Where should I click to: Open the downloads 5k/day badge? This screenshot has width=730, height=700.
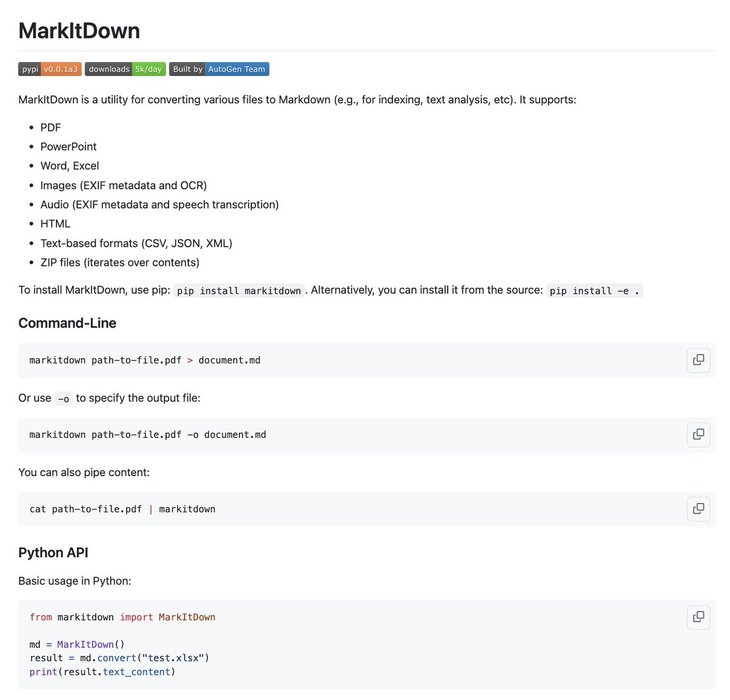[125, 69]
